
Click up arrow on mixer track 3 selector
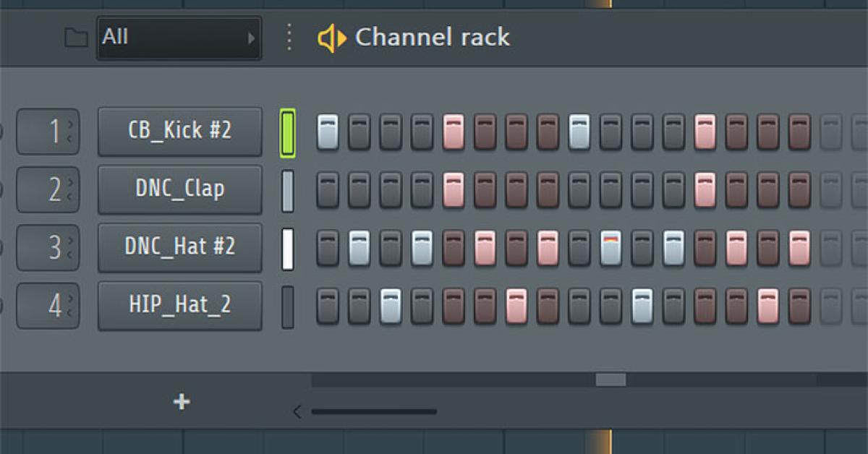point(70,241)
